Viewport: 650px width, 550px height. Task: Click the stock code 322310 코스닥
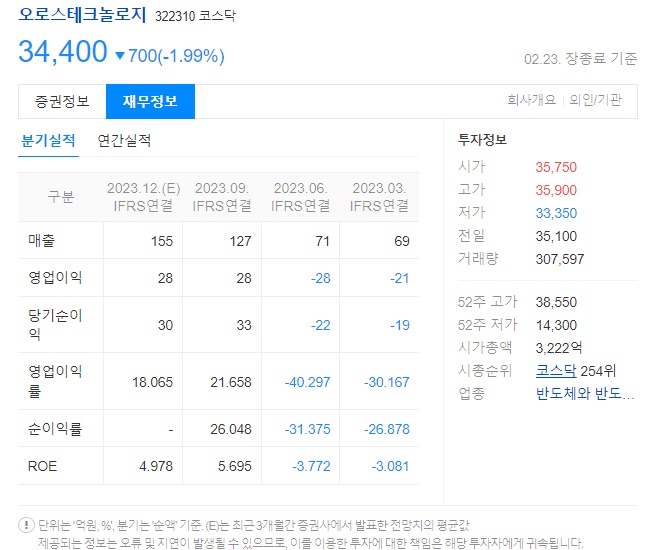195,16
